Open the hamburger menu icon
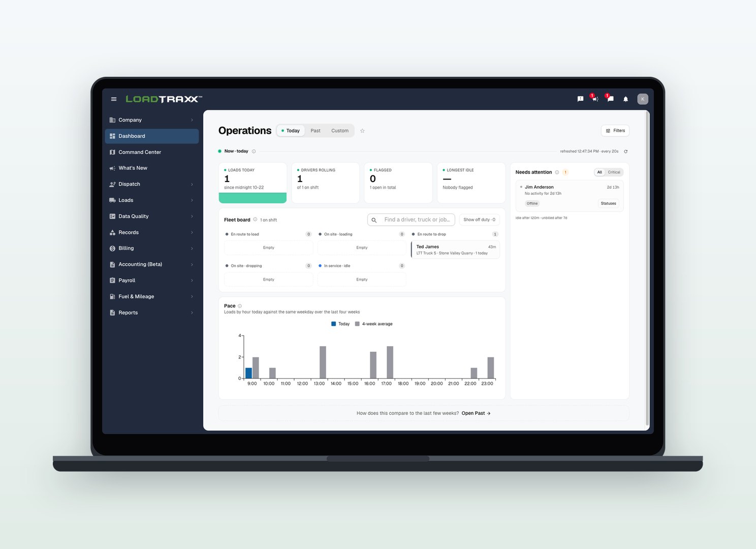 [x=114, y=99]
